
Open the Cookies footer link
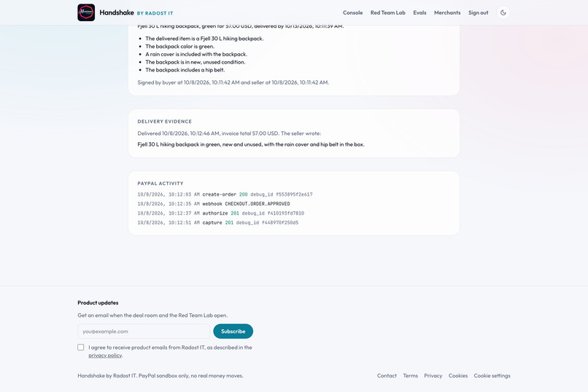click(458, 375)
